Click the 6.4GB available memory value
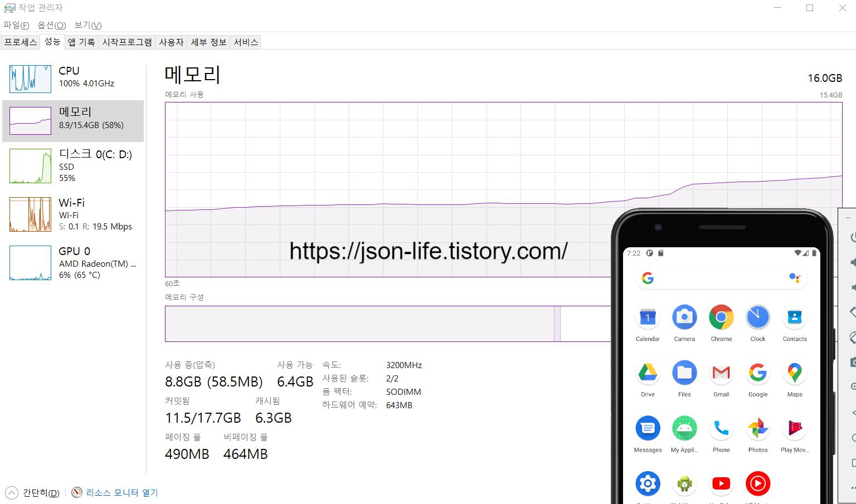Viewport: 856px width, 504px height. pyautogui.click(x=295, y=381)
